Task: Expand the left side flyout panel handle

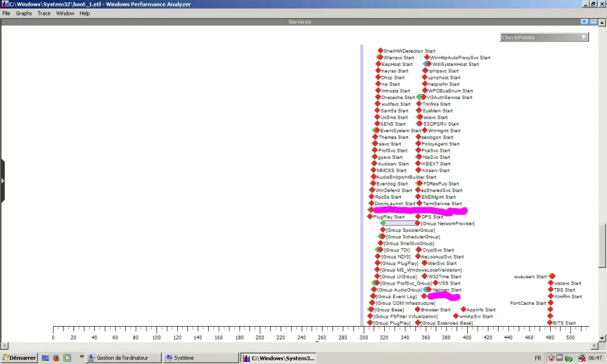Action: pyautogui.click(x=2, y=180)
